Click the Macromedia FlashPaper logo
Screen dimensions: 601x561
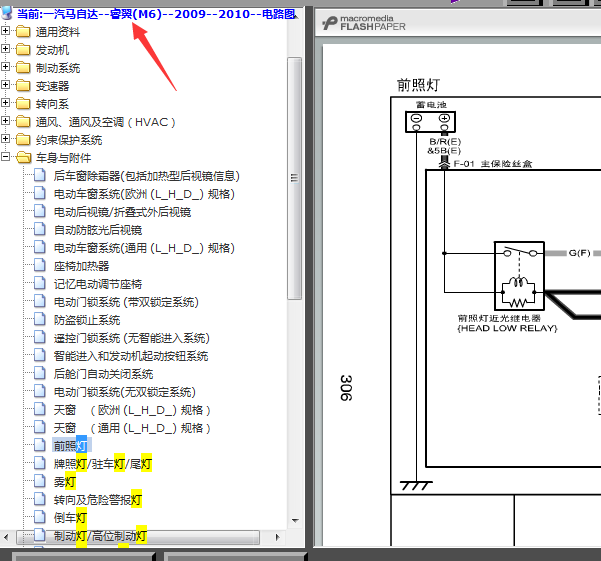(x=363, y=23)
